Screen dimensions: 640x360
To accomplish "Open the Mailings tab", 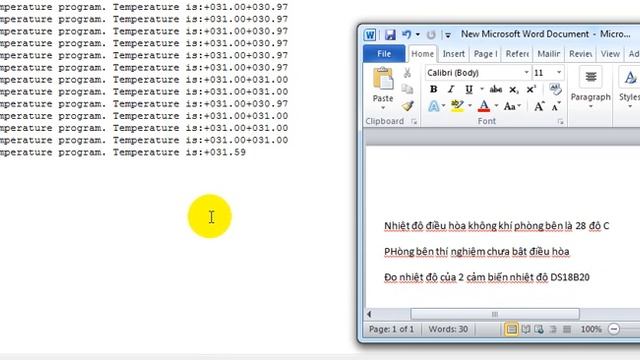I will (x=549, y=54).
